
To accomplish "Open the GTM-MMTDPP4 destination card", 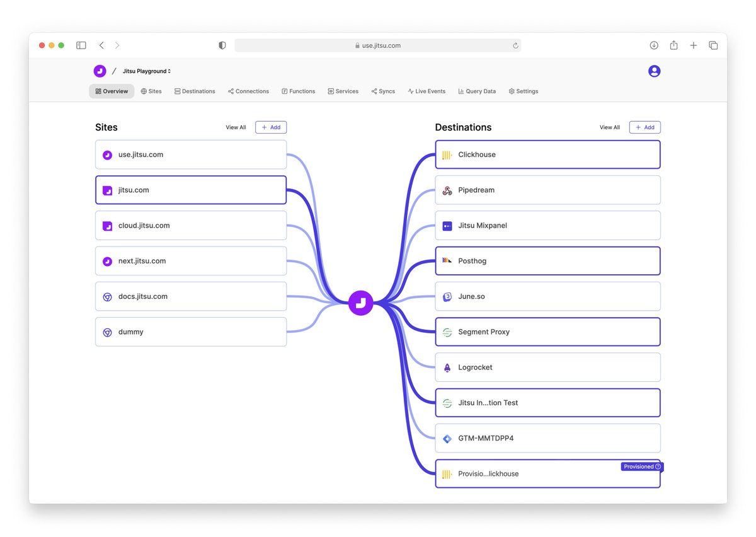I will (x=548, y=438).
